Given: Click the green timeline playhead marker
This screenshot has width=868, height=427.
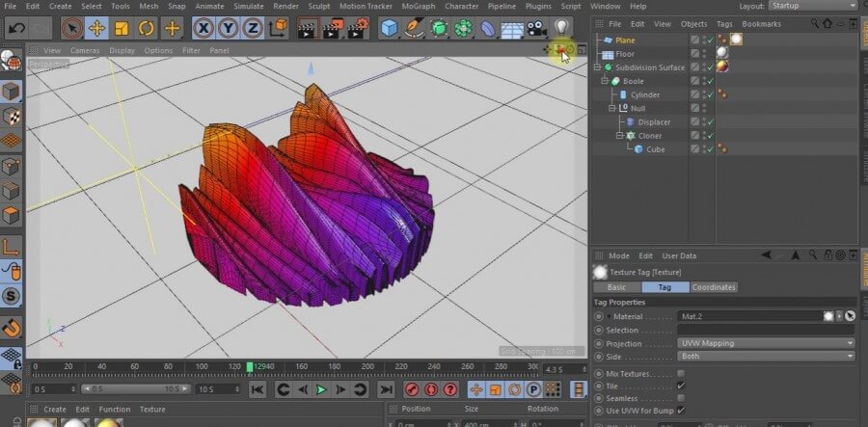Looking at the screenshot, I should [x=250, y=367].
